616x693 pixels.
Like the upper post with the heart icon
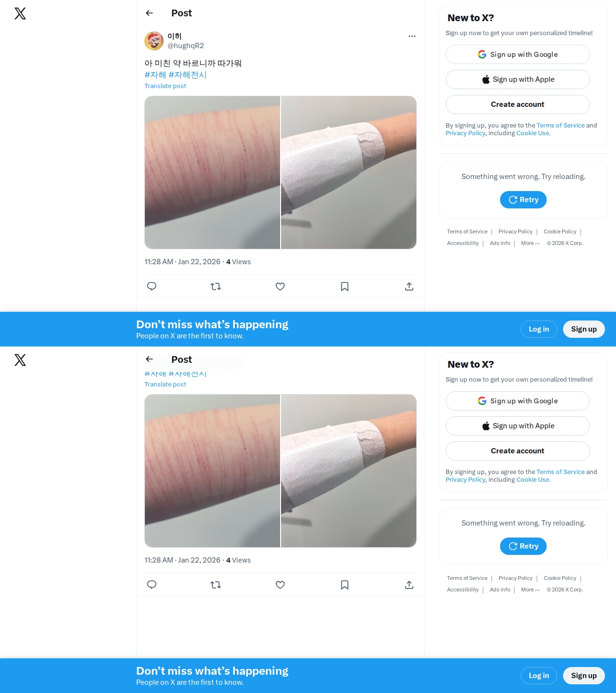pos(280,286)
